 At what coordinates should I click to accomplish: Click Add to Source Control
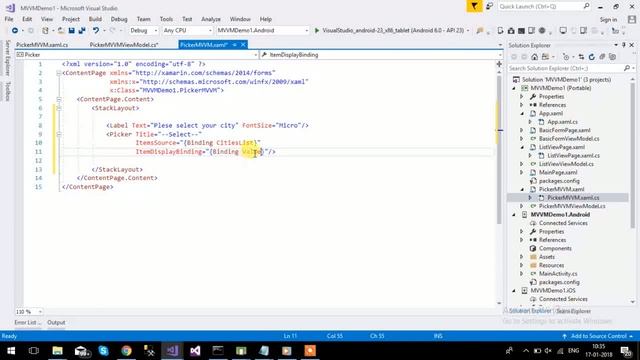(599, 336)
